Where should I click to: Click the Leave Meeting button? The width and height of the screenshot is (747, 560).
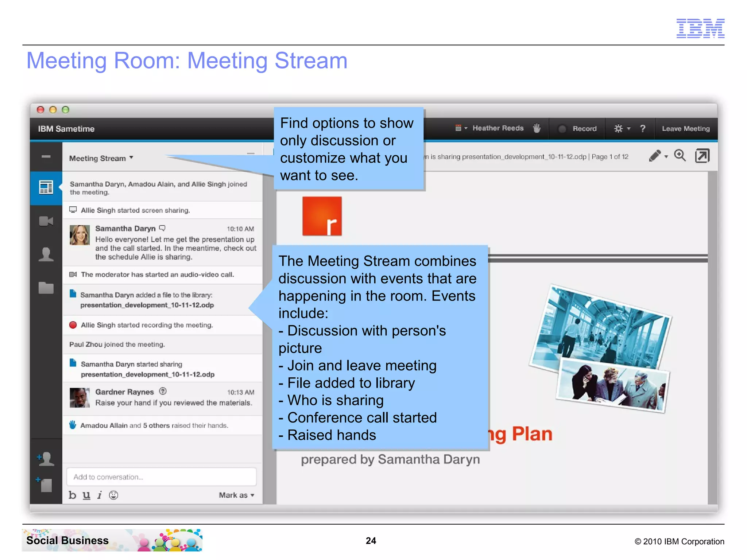[x=686, y=129]
